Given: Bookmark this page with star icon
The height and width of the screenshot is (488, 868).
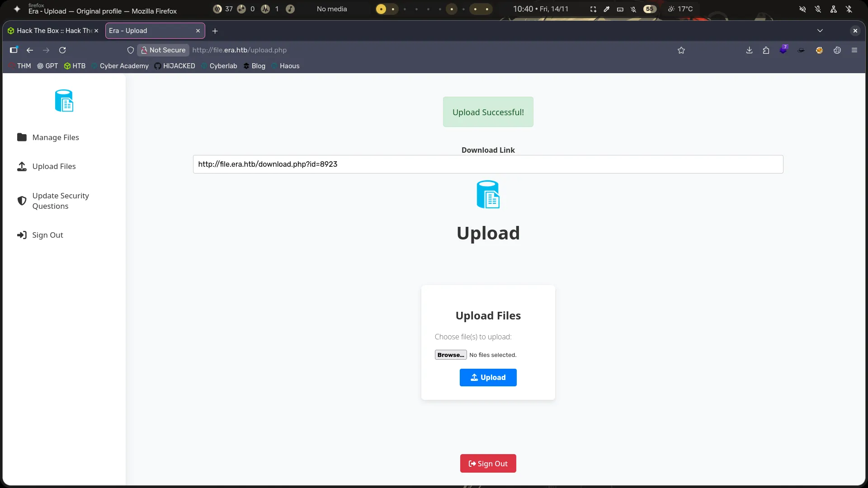Looking at the screenshot, I should [681, 50].
